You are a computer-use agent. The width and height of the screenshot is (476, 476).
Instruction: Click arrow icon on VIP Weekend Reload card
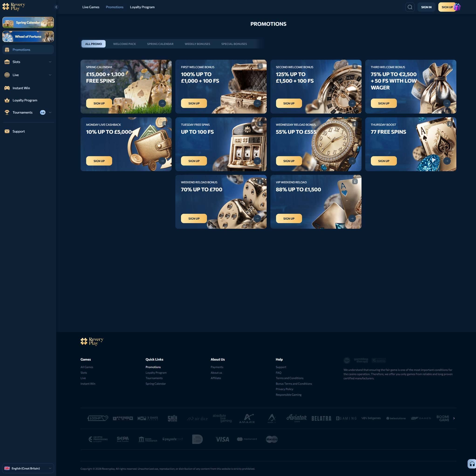click(x=352, y=219)
